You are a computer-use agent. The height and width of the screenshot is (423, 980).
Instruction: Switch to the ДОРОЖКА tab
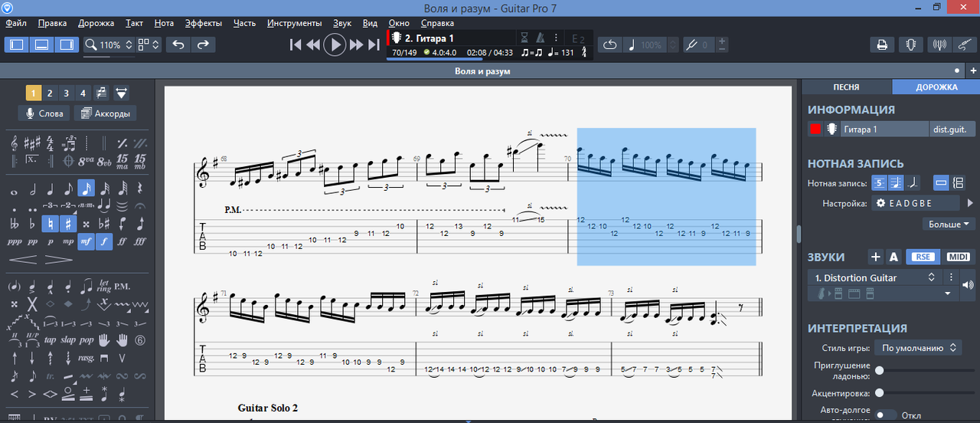coord(936,87)
